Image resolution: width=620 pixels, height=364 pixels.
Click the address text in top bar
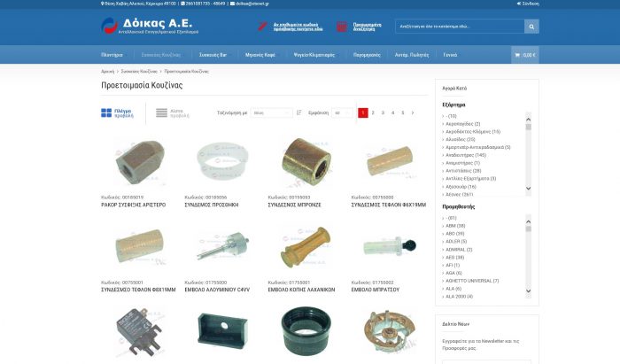[x=138, y=4]
